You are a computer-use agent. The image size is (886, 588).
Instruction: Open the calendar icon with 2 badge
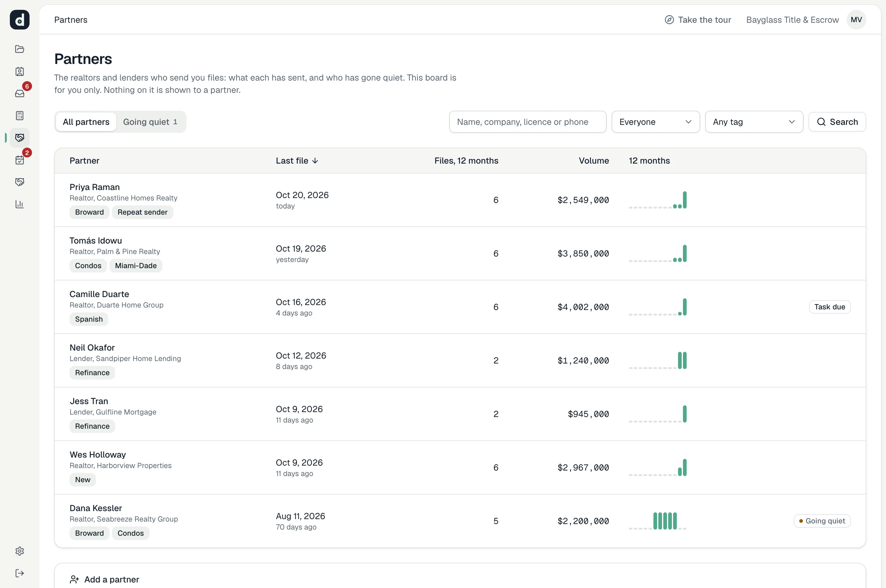point(19,160)
